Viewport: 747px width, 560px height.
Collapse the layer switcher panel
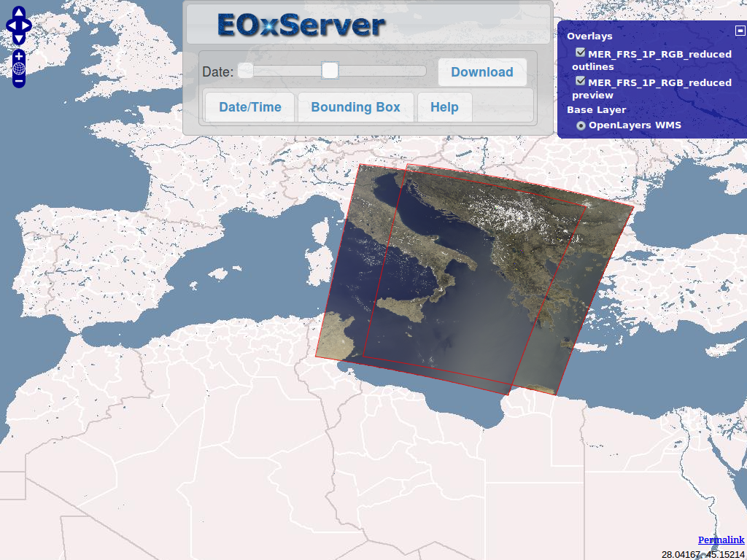[740, 31]
